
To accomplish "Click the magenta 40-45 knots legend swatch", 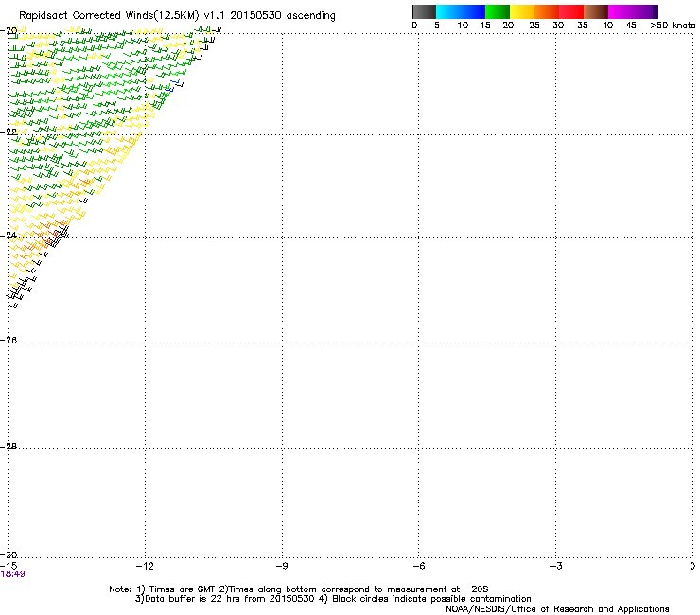I will (621, 11).
